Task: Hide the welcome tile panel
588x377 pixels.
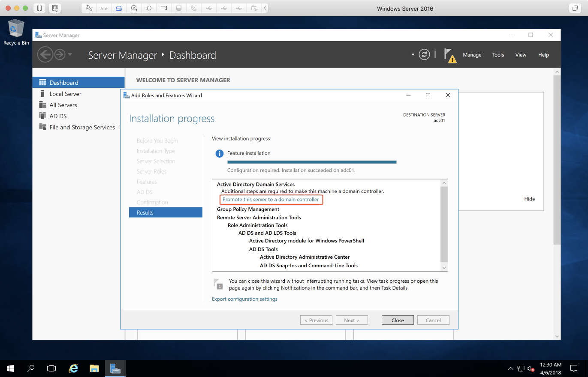Action: click(x=529, y=199)
